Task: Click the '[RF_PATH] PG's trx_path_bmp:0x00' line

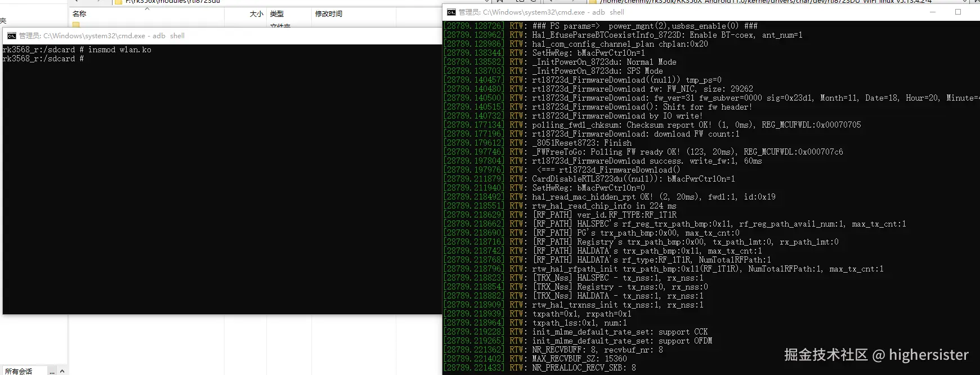Action: point(592,233)
